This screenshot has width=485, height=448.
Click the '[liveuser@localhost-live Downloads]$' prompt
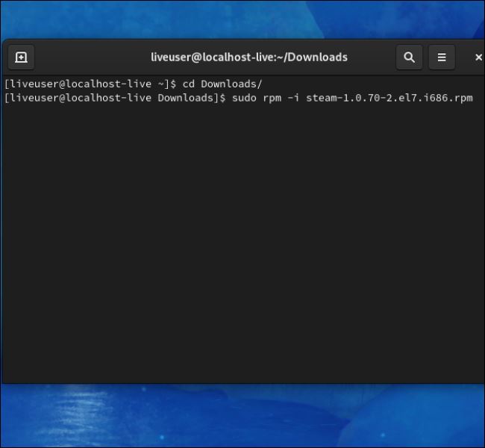pyautogui.click(x=115, y=98)
